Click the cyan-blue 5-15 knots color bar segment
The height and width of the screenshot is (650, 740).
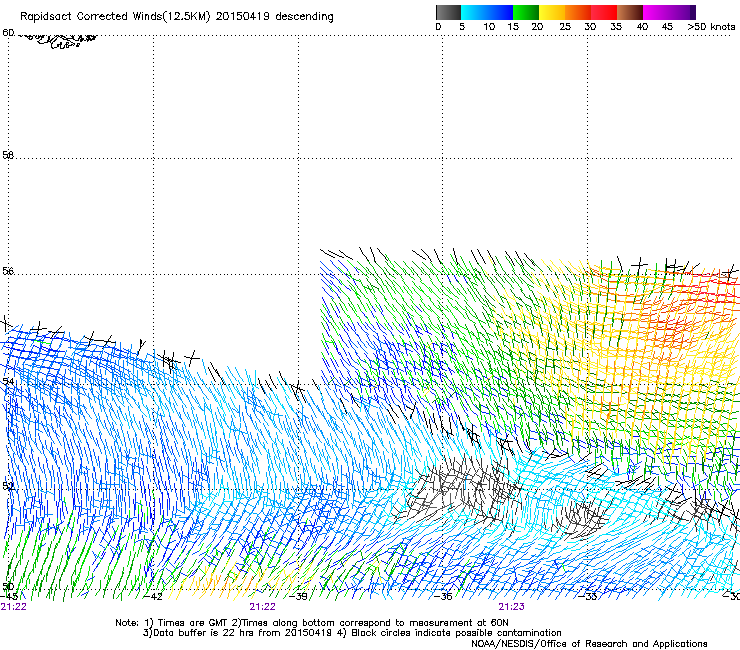click(487, 12)
